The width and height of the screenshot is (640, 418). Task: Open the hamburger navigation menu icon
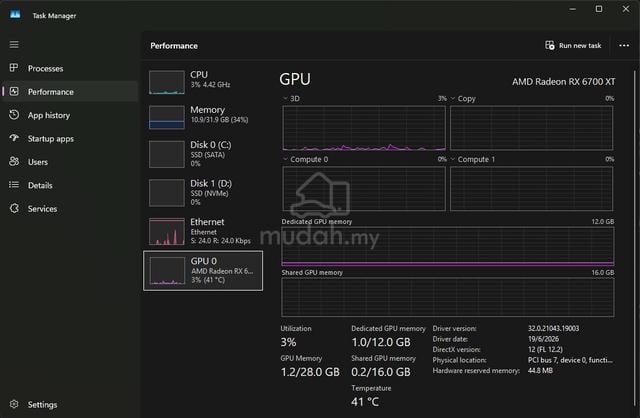pyautogui.click(x=14, y=44)
